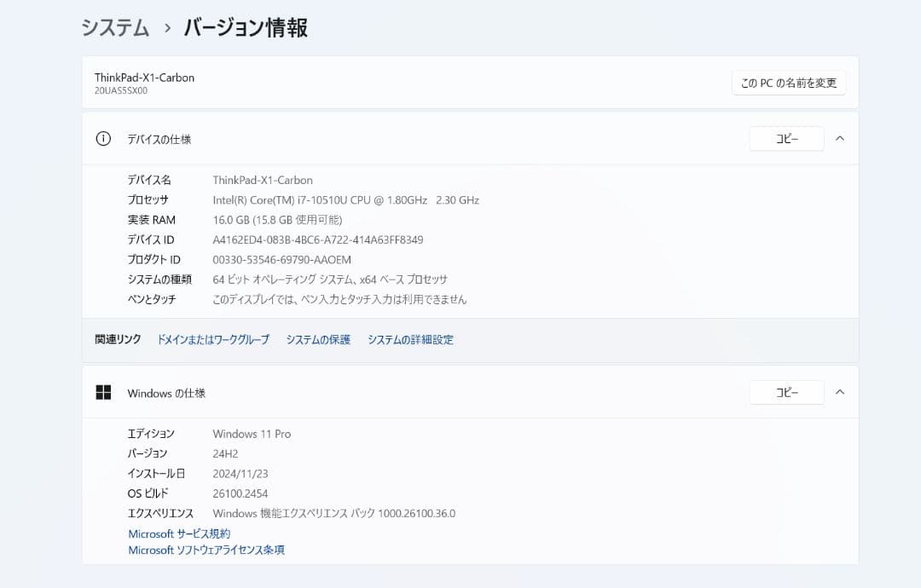Viewport: 921px width, 588px height.
Task: Open the システムの保護 link
Action: [317, 339]
